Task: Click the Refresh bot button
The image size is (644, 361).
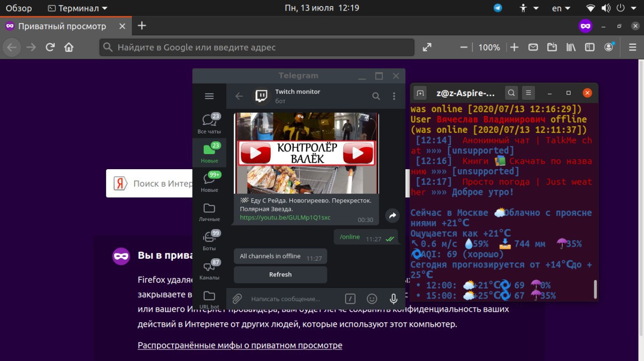Action: tap(280, 274)
